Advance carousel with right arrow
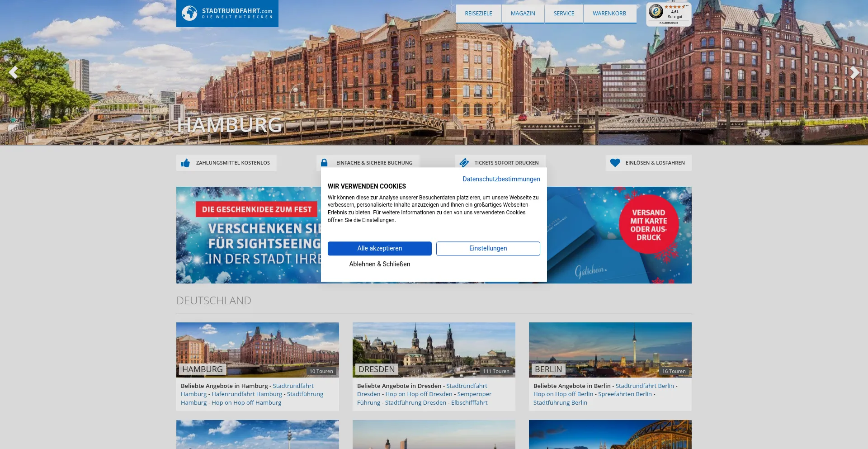The image size is (868, 449). click(854, 72)
